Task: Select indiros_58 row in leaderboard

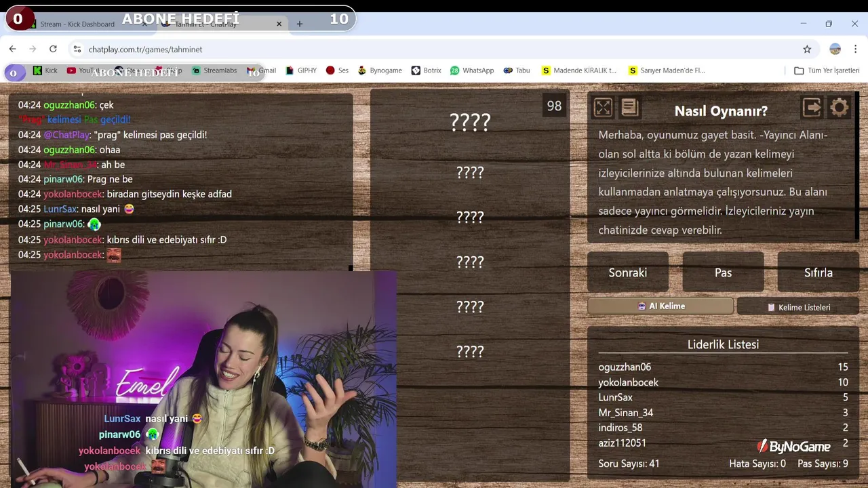Action: click(x=723, y=428)
